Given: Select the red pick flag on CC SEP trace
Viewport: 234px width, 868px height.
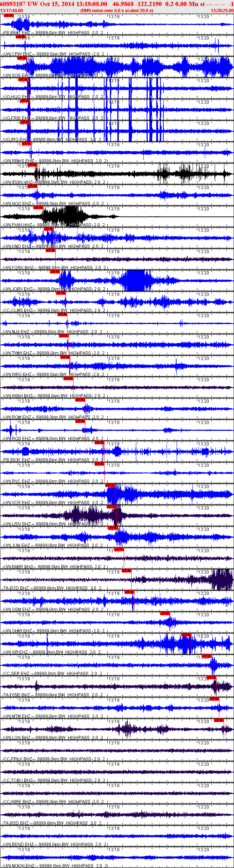Looking at the screenshot, I should pyautogui.click(x=207, y=656).
